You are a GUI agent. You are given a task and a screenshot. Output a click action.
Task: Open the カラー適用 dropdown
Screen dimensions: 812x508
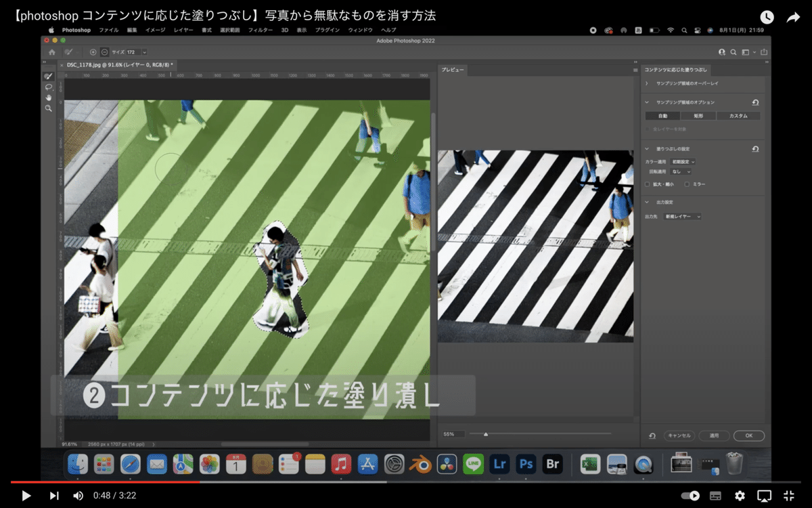pos(682,162)
